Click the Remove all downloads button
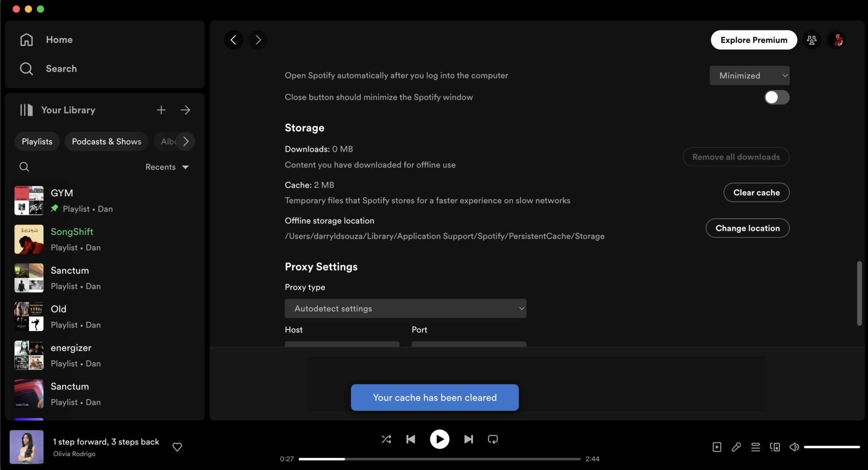 tap(736, 157)
